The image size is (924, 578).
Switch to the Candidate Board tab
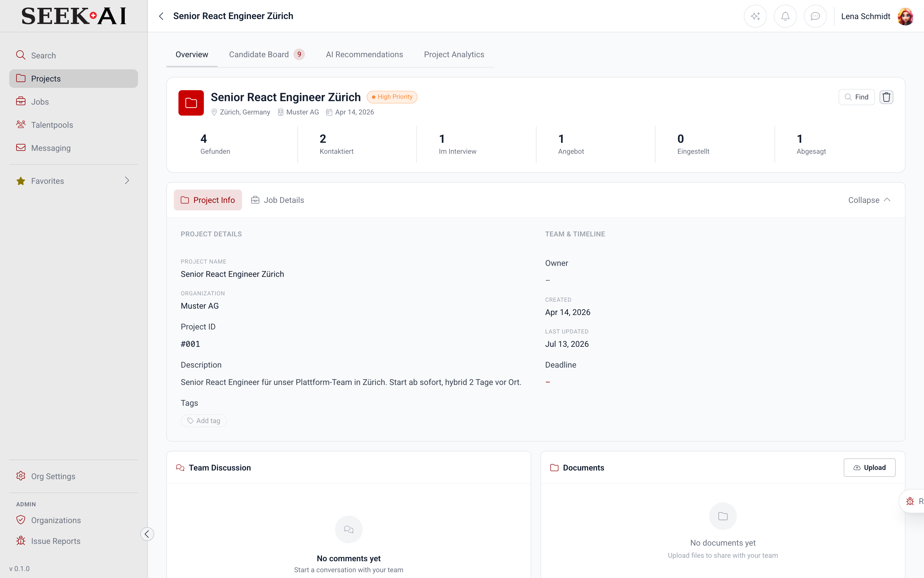pyautogui.click(x=267, y=55)
